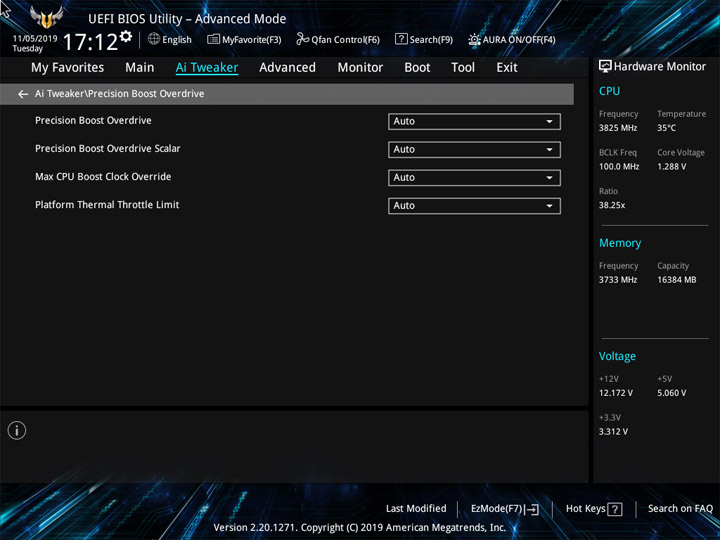Open Search(F9) in top bar

424,39
